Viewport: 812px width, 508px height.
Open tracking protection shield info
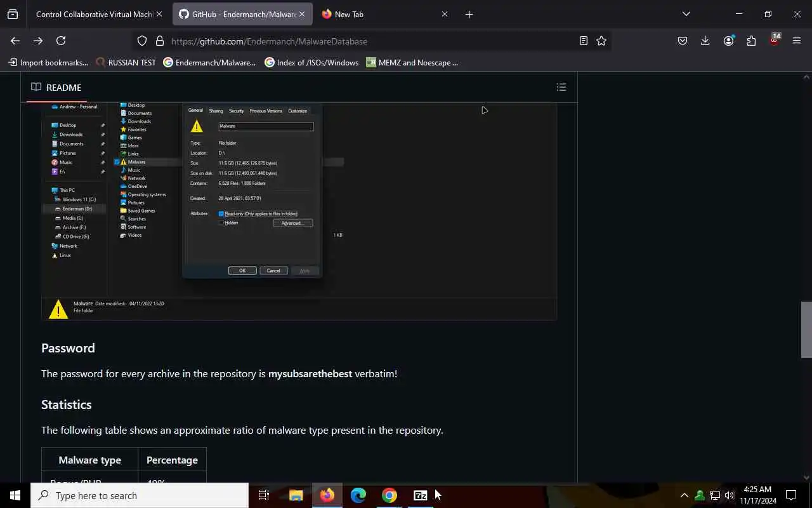coord(142,41)
